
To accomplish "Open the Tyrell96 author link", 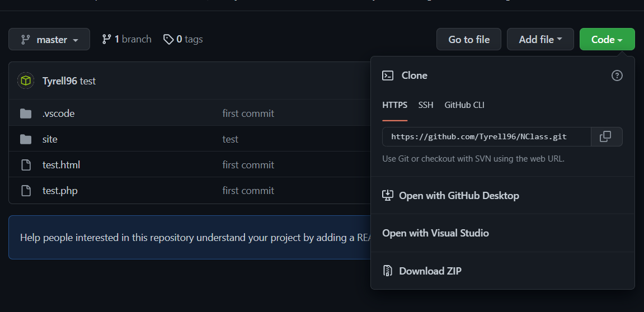I will (x=59, y=81).
